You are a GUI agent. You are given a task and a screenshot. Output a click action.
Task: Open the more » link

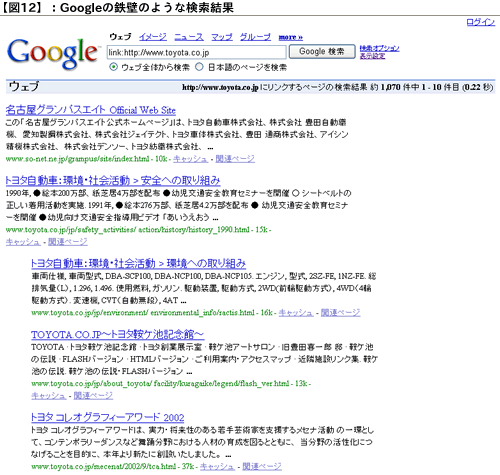[x=291, y=37]
